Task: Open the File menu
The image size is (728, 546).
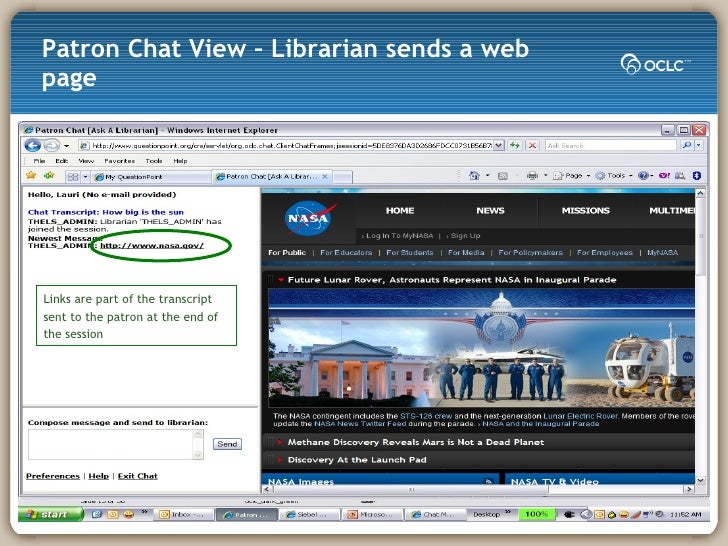Action: [x=39, y=161]
